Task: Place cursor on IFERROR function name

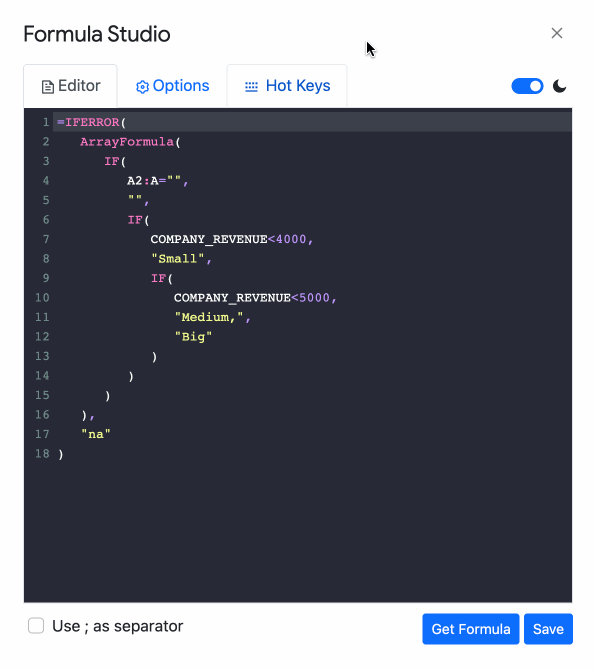Action: click(x=92, y=122)
